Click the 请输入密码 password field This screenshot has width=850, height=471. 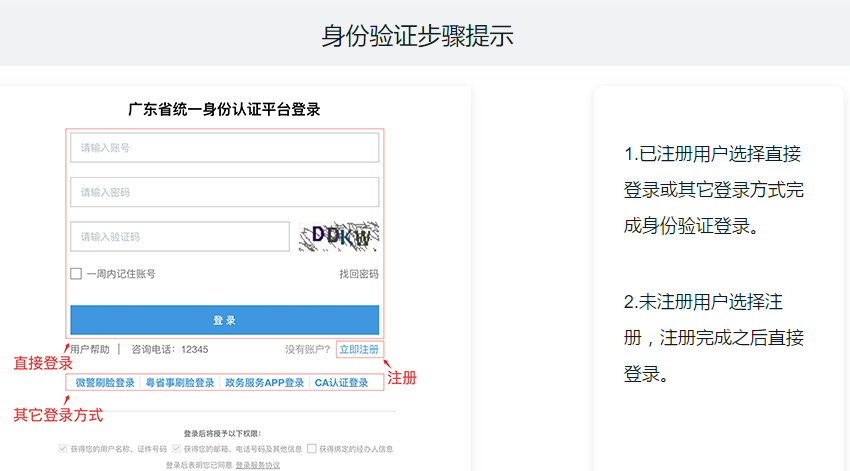pos(224,192)
